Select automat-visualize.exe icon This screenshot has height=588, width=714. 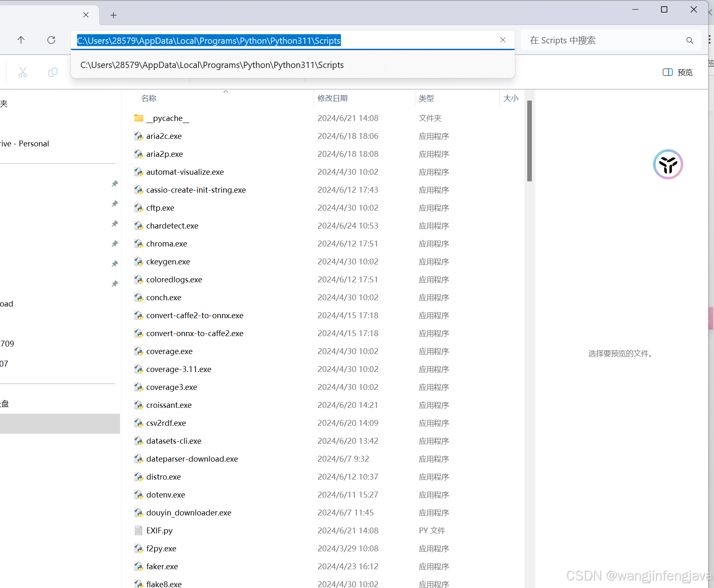[139, 172]
